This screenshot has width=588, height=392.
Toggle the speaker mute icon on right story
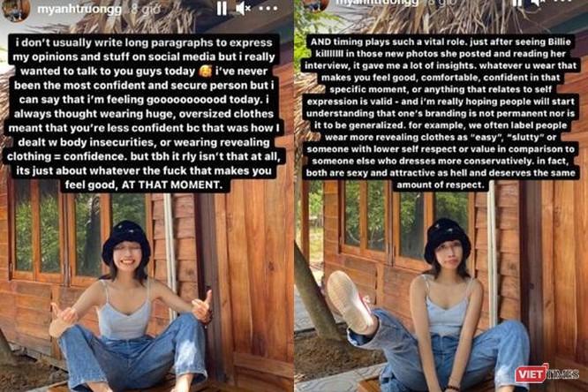pos(539,3)
